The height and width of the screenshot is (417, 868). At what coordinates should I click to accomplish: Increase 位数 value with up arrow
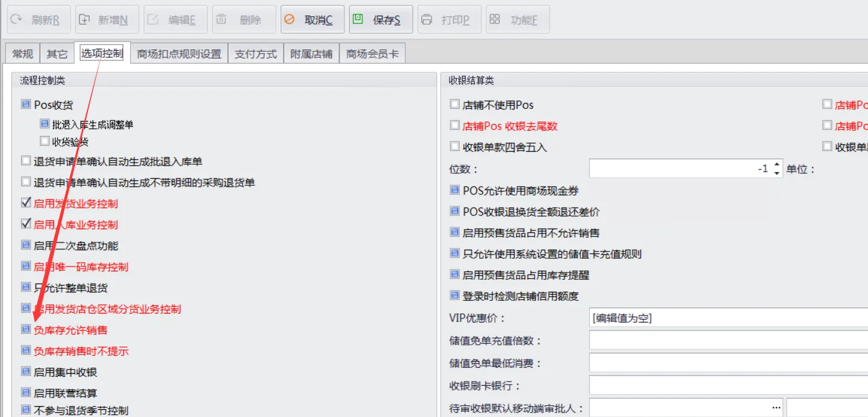tap(777, 164)
